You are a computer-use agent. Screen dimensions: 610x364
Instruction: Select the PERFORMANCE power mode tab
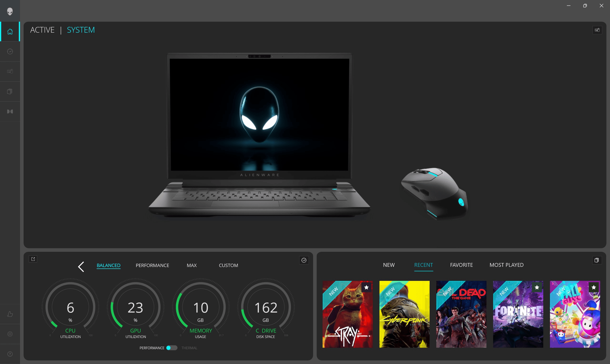tap(152, 265)
